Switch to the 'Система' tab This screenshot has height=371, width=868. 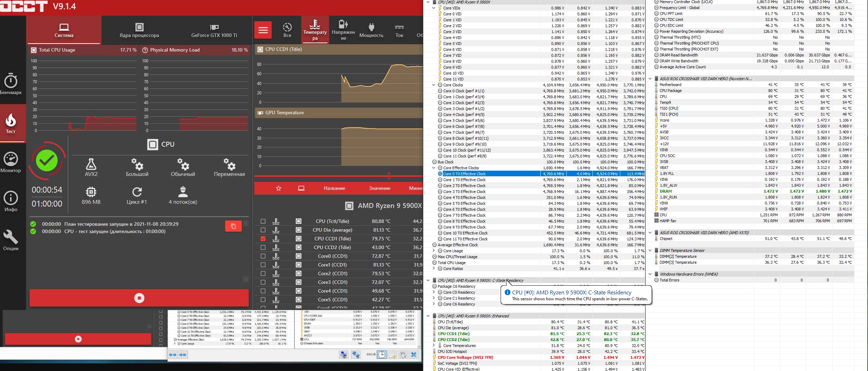(64, 30)
